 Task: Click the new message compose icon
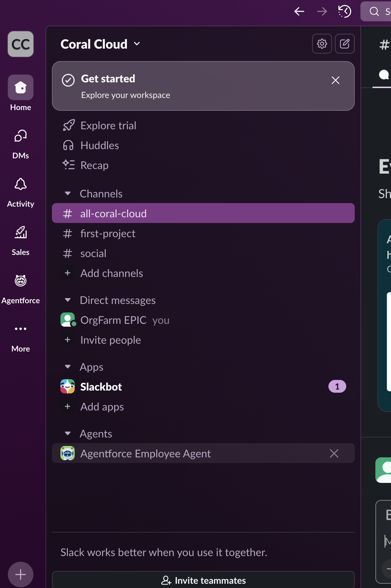click(x=344, y=44)
